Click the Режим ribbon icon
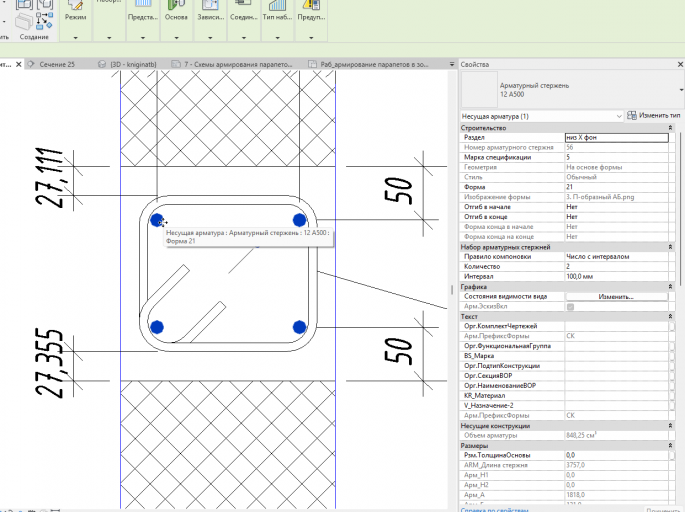Screen dimensions: 685x512 tap(75, 5)
